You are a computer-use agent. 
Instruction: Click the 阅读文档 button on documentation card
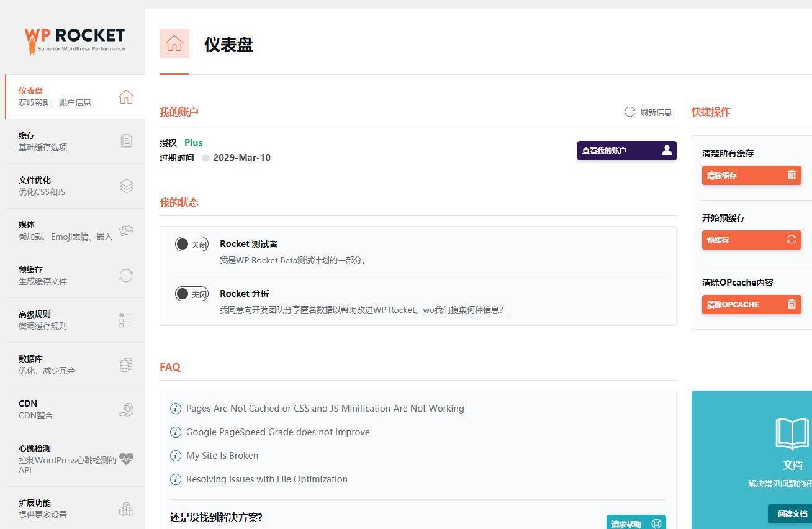[x=792, y=514]
